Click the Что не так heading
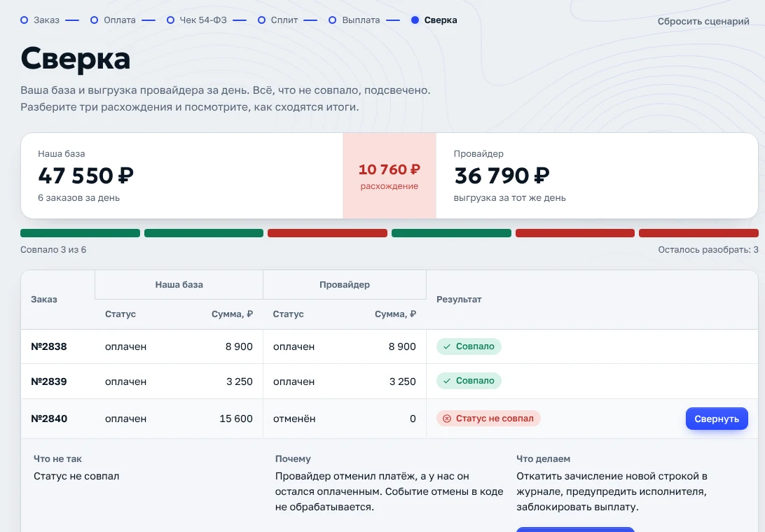 click(x=57, y=459)
